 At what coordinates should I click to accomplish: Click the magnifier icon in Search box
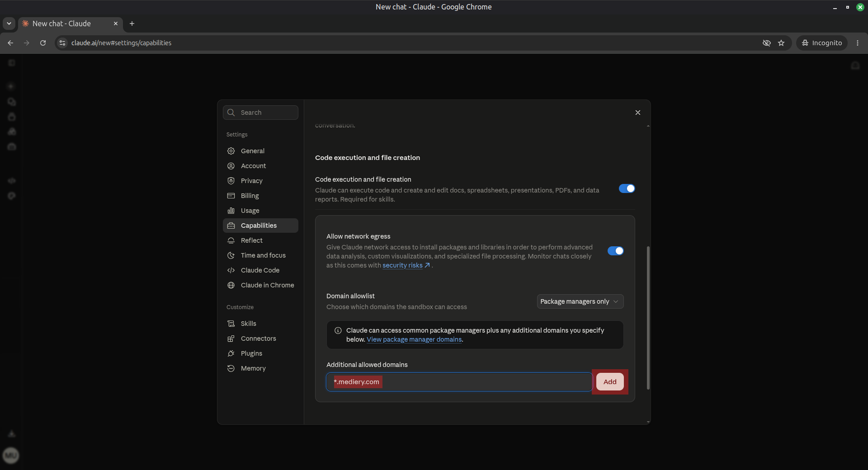click(x=231, y=113)
